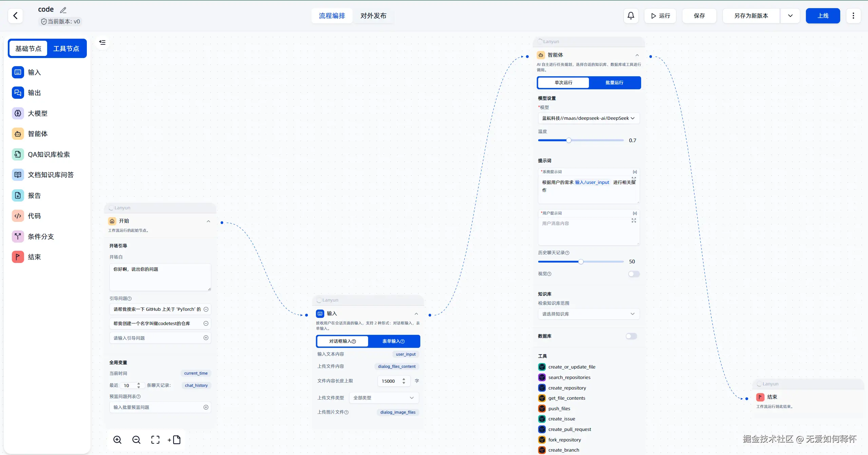The image size is (868, 455).
Task: Toggle the 视觉 vision switch
Action: [x=633, y=274]
